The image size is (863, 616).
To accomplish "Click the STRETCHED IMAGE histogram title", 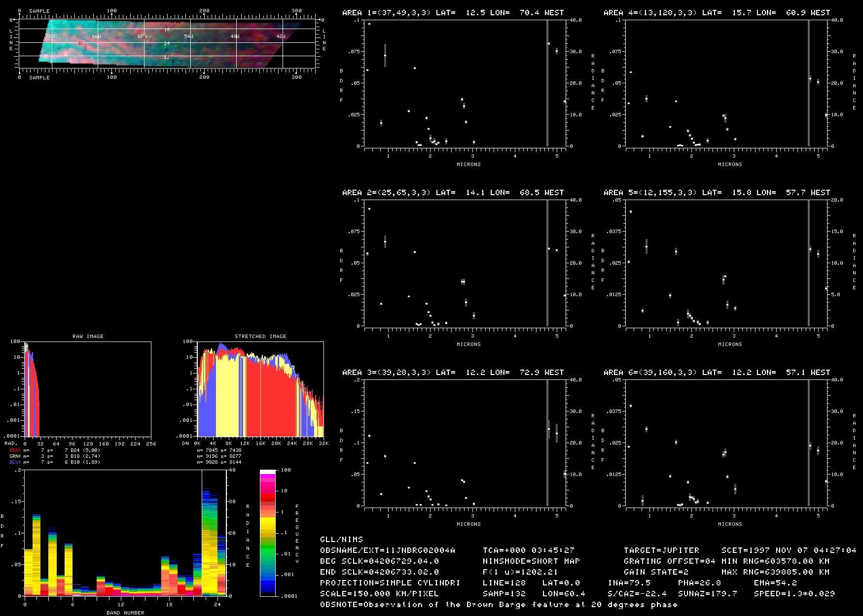I will tap(260, 336).
